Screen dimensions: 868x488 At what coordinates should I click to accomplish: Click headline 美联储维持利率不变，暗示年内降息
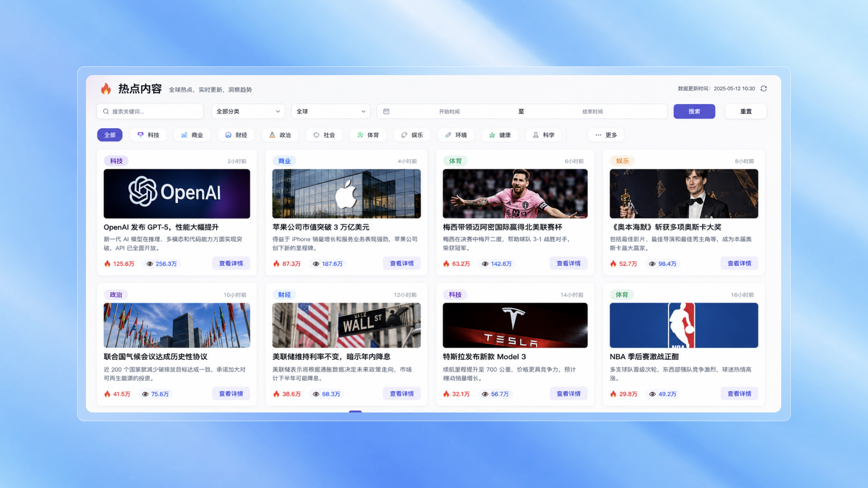click(332, 356)
